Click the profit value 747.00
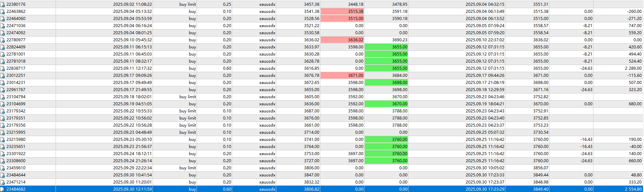Screen dimensions: 644x192 coord(635,26)
